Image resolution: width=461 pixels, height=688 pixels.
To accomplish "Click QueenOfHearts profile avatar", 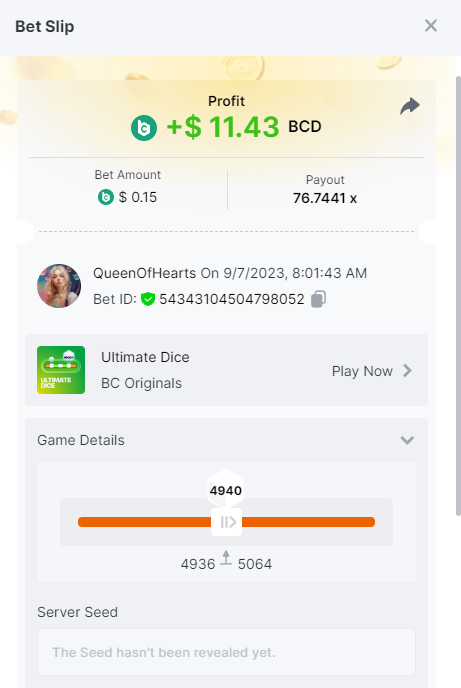I will click(x=59, y=286).
